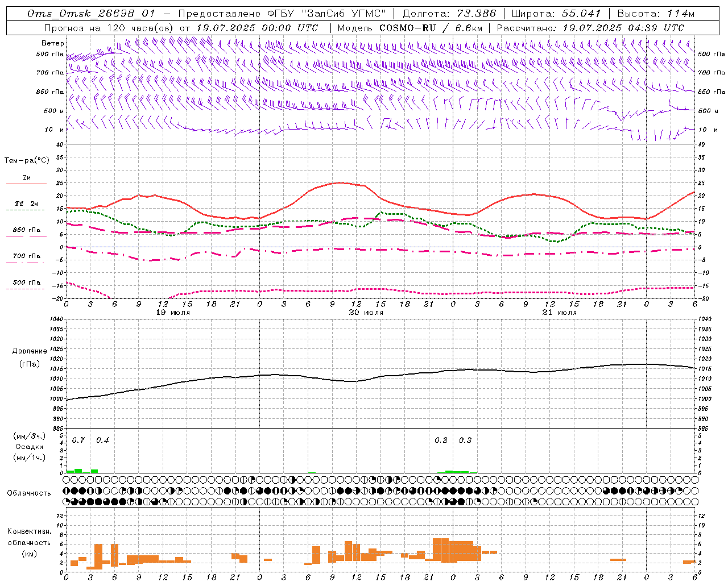Click the left 10 м wind level label
The width and height of the screenshot is (728, 582).
point(55,130)
